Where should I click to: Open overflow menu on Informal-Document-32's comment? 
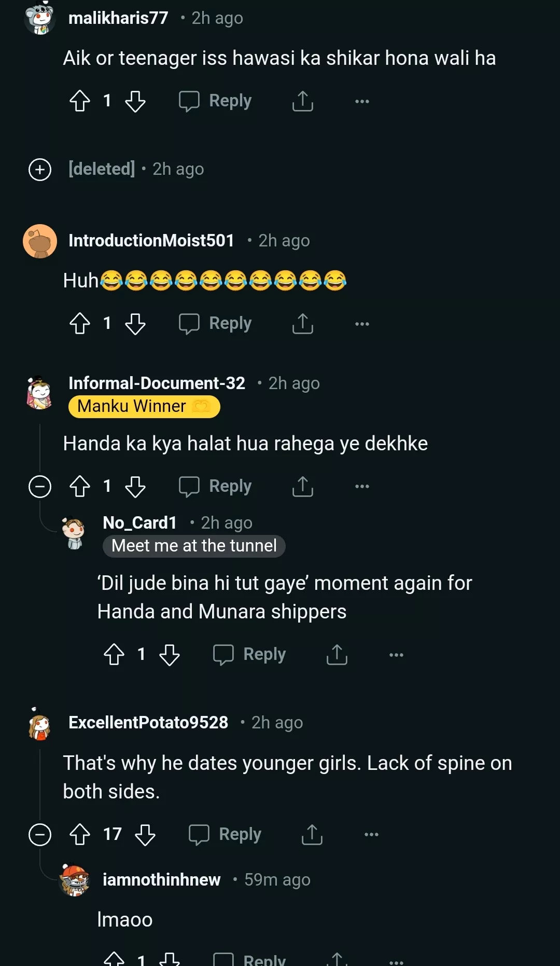(x=362, y=487)
